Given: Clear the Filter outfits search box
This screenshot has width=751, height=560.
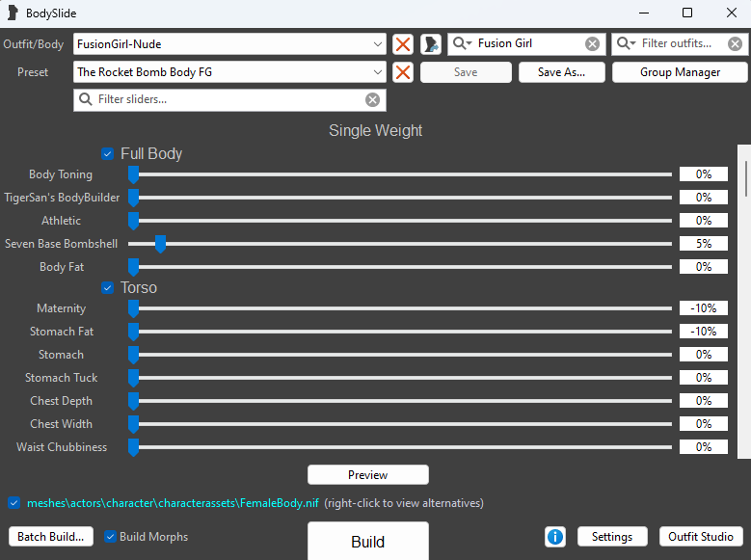Looking at the screenshot, I should 735,44.
